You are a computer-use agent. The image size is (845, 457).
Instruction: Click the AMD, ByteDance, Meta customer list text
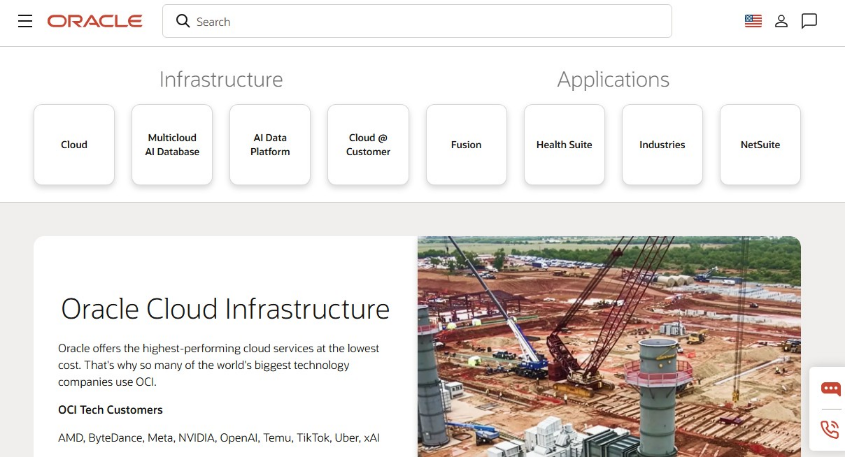(219, 438)
